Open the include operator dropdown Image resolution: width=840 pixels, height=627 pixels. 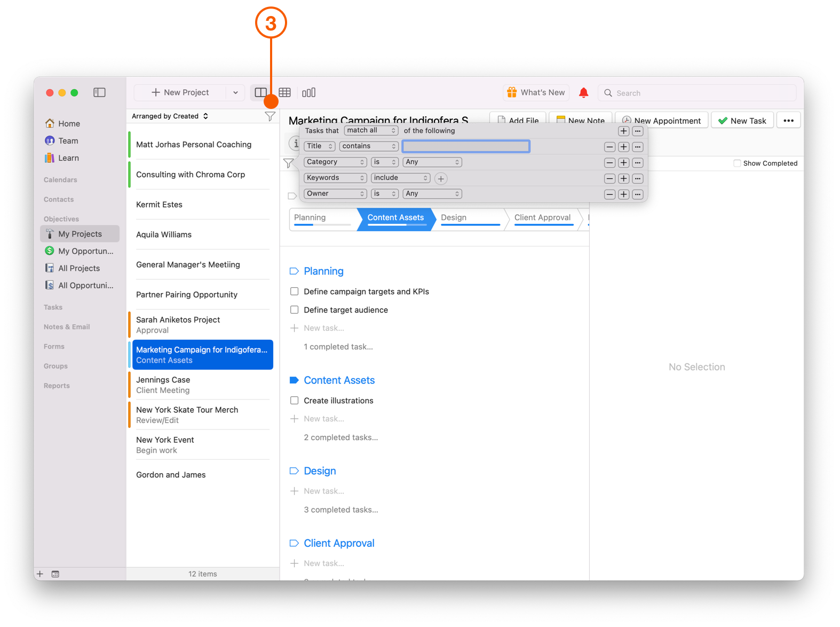click(400, 178)
